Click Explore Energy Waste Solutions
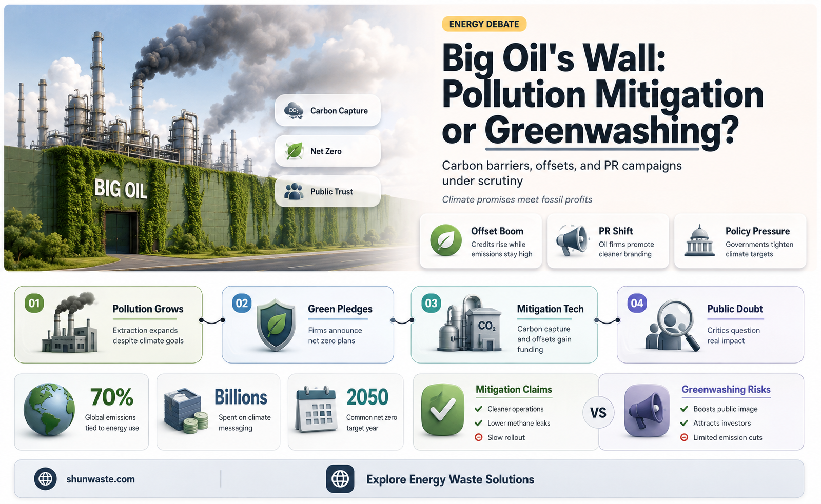Image resolution: width=821 pixels, height=504 pixels. click(450, 479)
